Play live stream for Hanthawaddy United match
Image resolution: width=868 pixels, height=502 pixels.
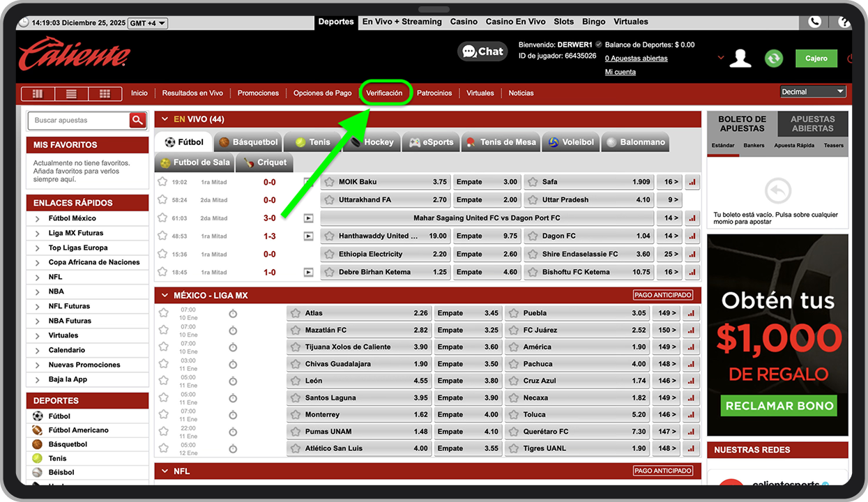pyautogui.click(x=308, y=236)
